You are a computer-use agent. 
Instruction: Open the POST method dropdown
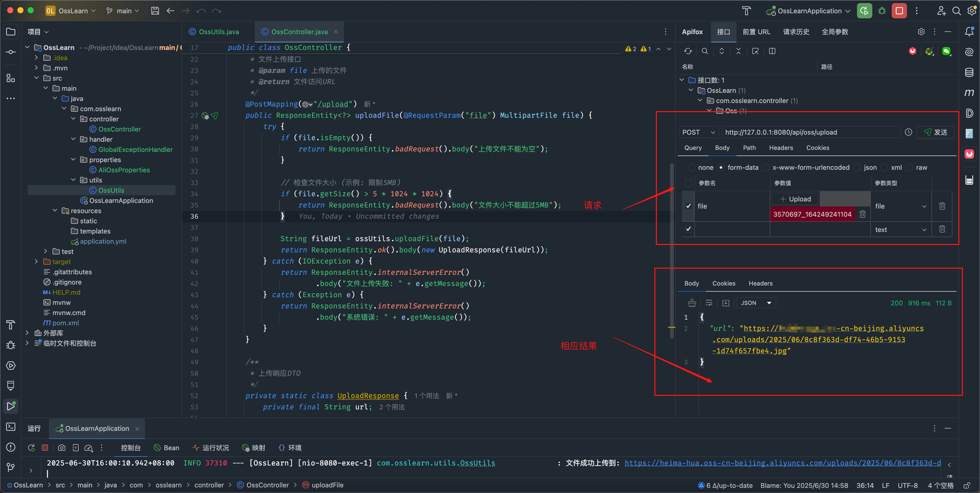pyautogui.click(x=699, y=132)
